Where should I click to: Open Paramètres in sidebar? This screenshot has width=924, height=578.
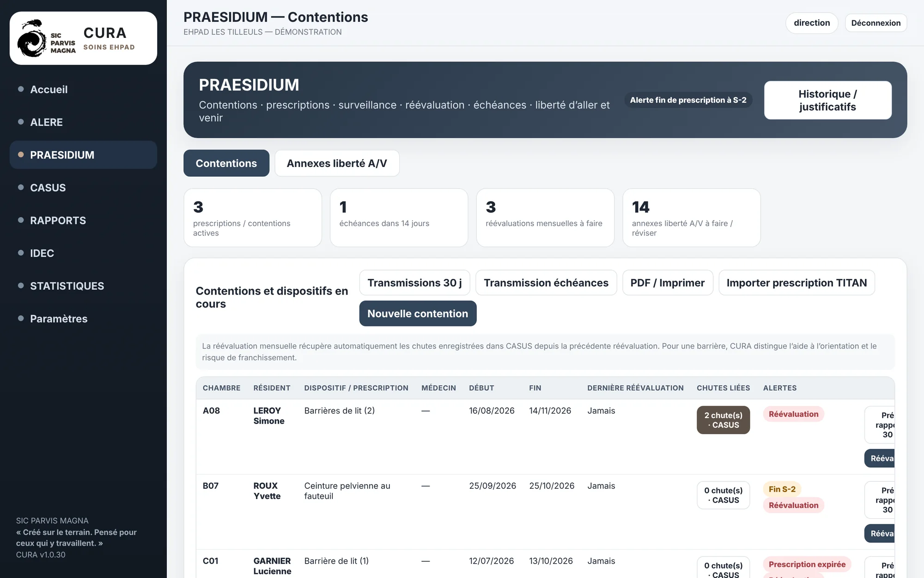click(83, 319)
